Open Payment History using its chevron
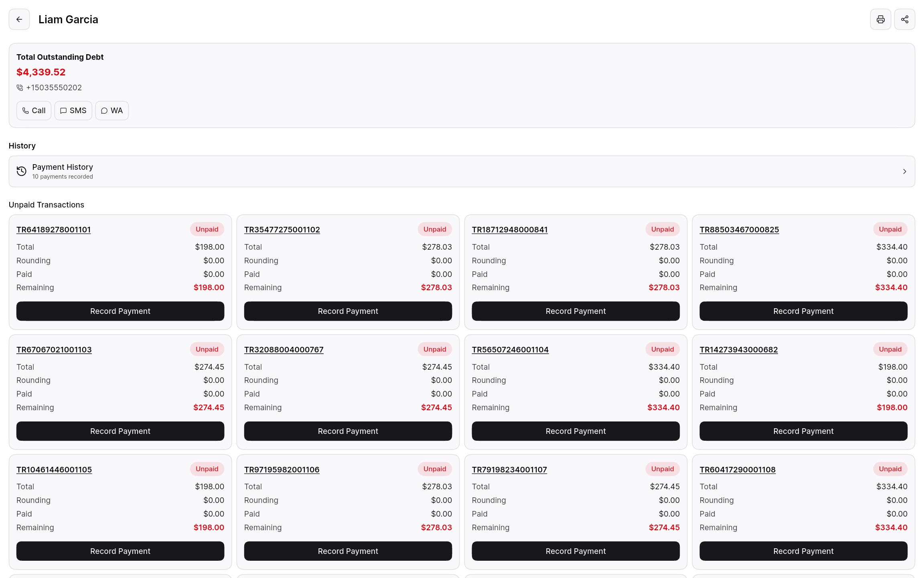This screenshot has height=578, width=924. point(904,171)
